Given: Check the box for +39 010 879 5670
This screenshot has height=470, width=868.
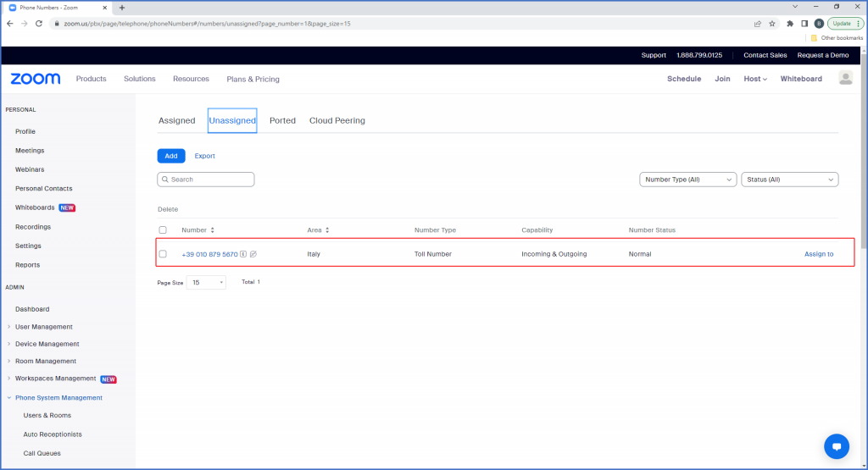Looking at the screenshot, I should click(163, 254).
